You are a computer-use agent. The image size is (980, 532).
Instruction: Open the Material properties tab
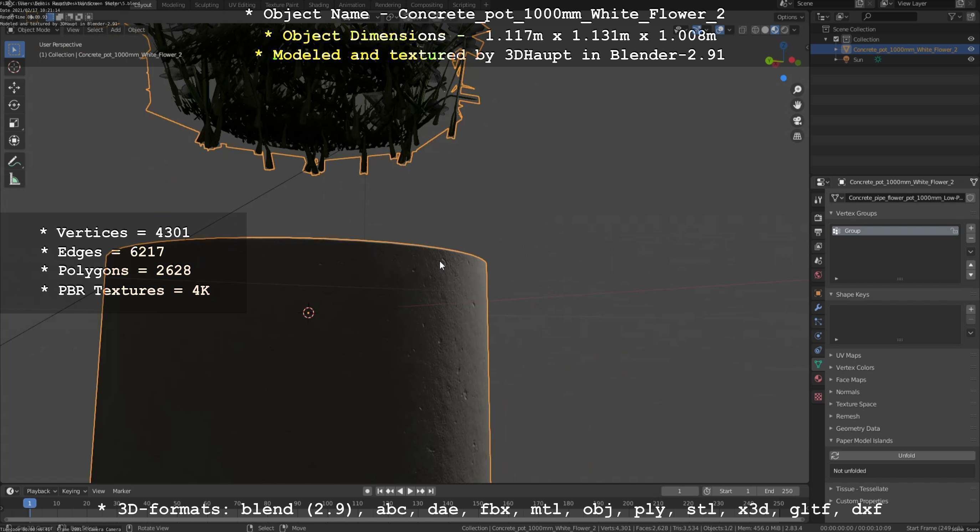pyautogui.click(x=818, y=379)
